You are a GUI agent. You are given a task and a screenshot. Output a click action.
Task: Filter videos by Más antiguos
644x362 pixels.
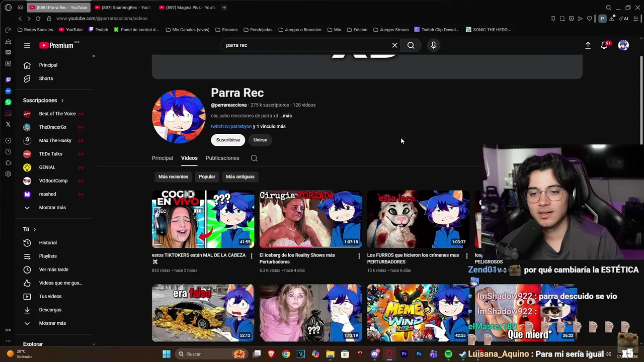[240, 176]
